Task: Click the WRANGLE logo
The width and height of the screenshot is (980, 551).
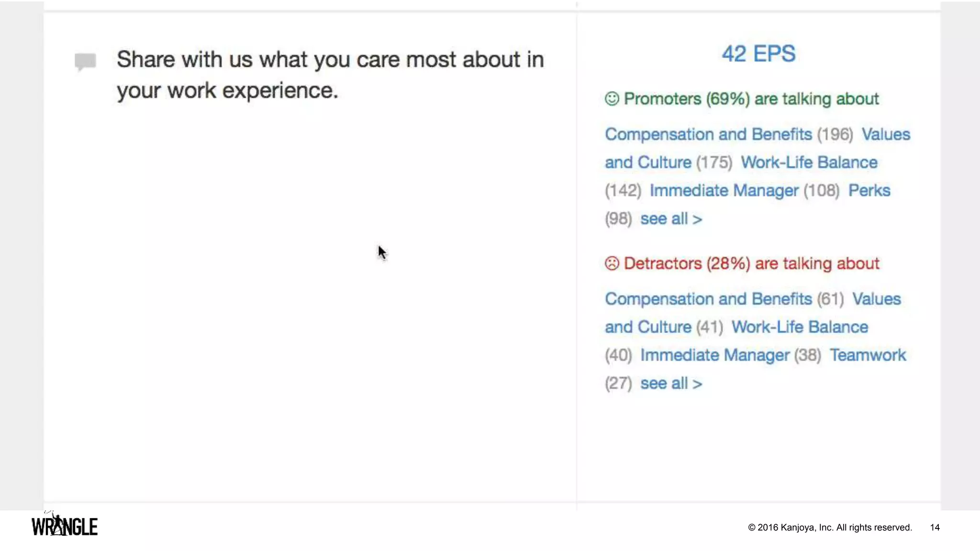Action: [65, 525]
